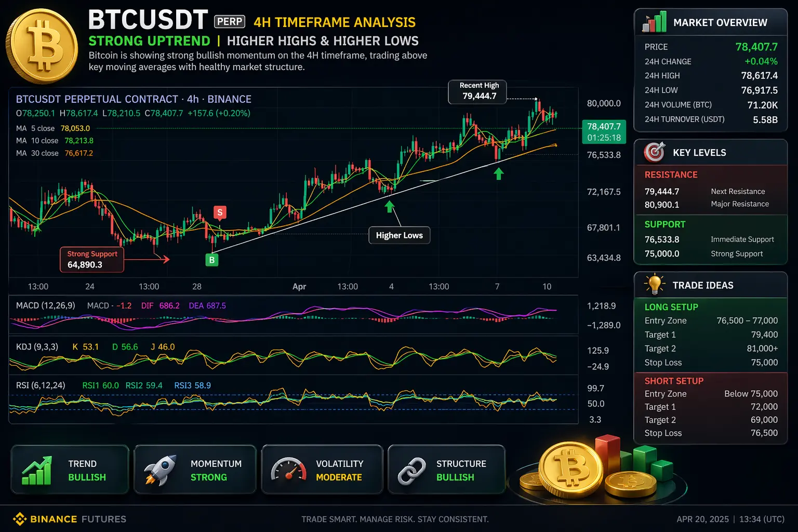This screenshot has width=798, height=532.
Task: Click the "28" date label on the time axis
Action: [197, 286]
